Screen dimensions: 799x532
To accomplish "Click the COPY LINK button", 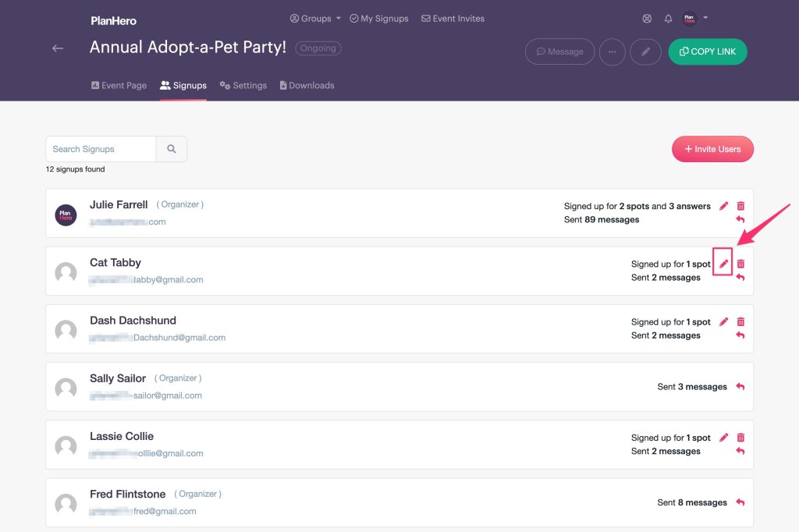I will 707,51.
